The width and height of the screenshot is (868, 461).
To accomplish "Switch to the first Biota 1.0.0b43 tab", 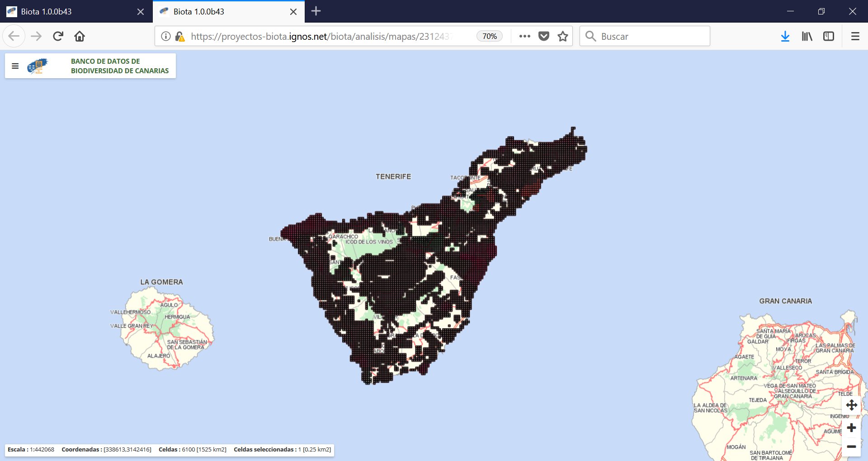I will tap(76, 12).
